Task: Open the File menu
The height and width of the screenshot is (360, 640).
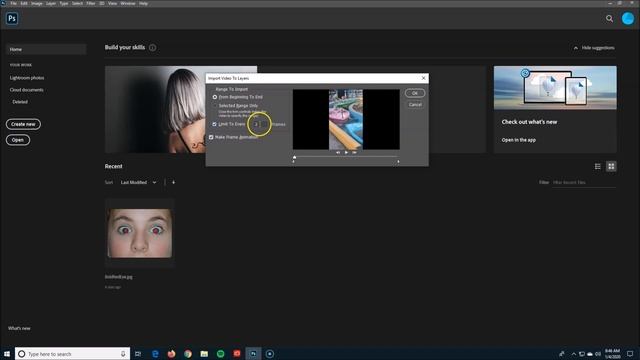Action: pyautogui.click(x=13, y=3)
